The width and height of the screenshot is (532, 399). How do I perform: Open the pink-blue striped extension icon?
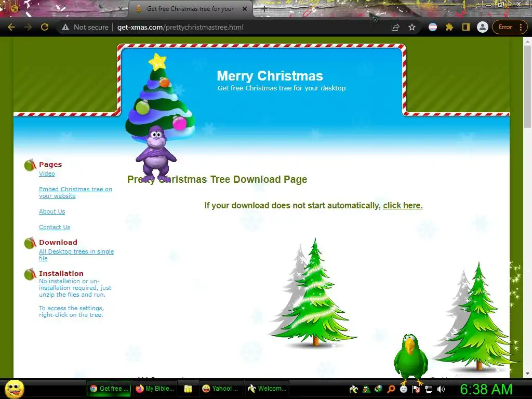coord(433,27)
